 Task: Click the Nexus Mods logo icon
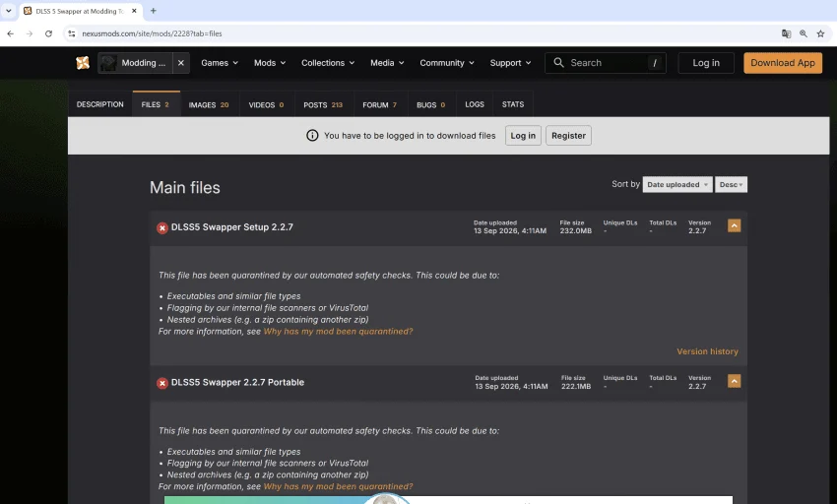pos(83,63)
